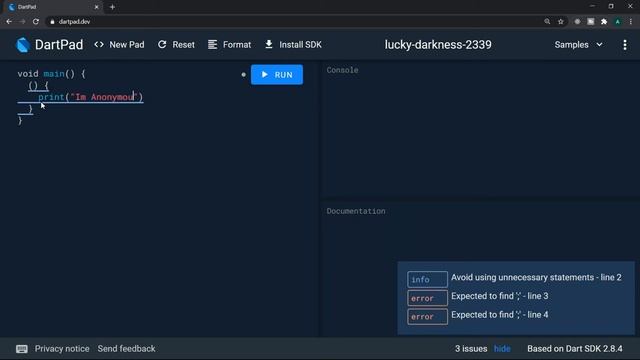Image resolution: width=640 pixels, height=360 pixels.
Task: Click the Based on Dart SDK 2.8.4 text
Action: [x=575, y=349]
